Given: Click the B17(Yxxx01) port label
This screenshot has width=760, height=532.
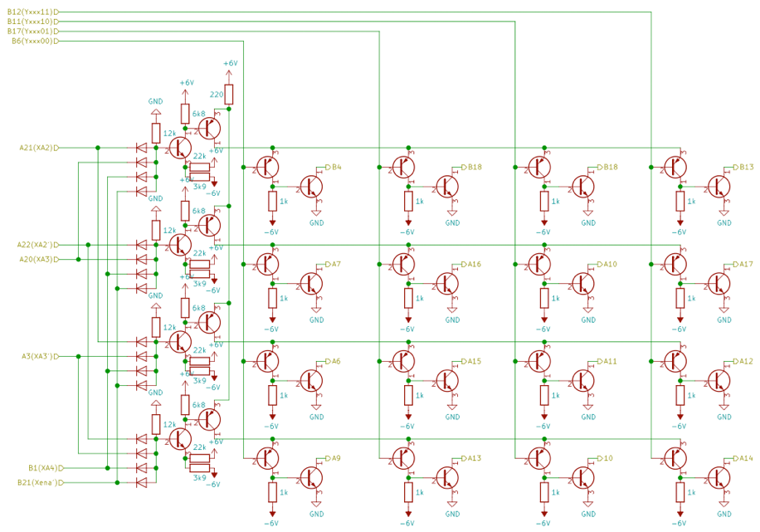Looking at the screenshot, I should [x=32, y=31].
